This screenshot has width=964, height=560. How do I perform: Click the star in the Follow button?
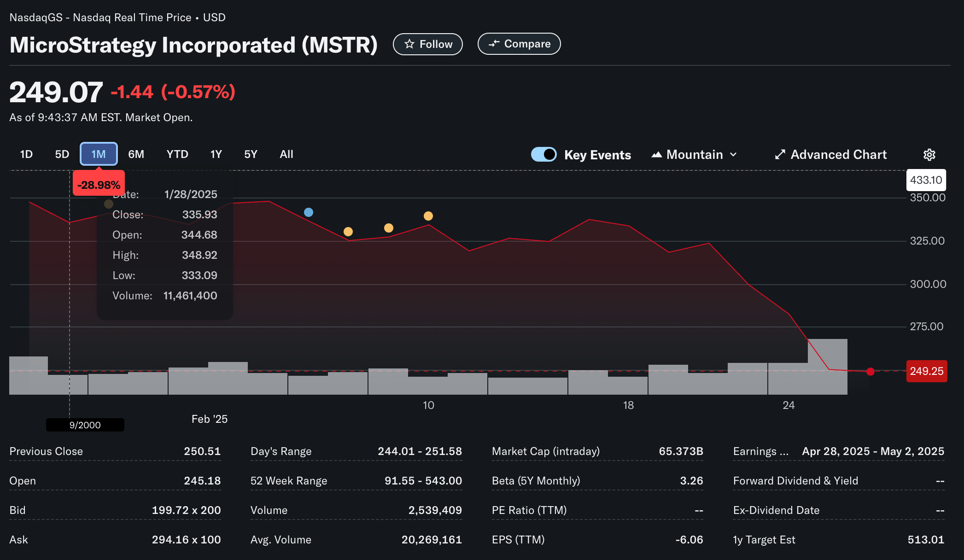[409, 44]
